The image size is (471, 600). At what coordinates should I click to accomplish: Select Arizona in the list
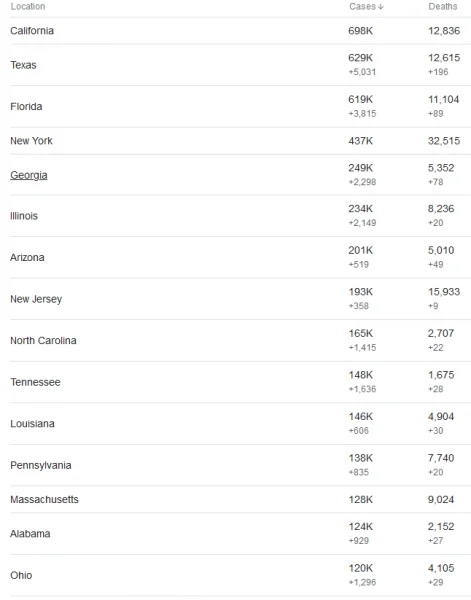click(x=27, y=258)
